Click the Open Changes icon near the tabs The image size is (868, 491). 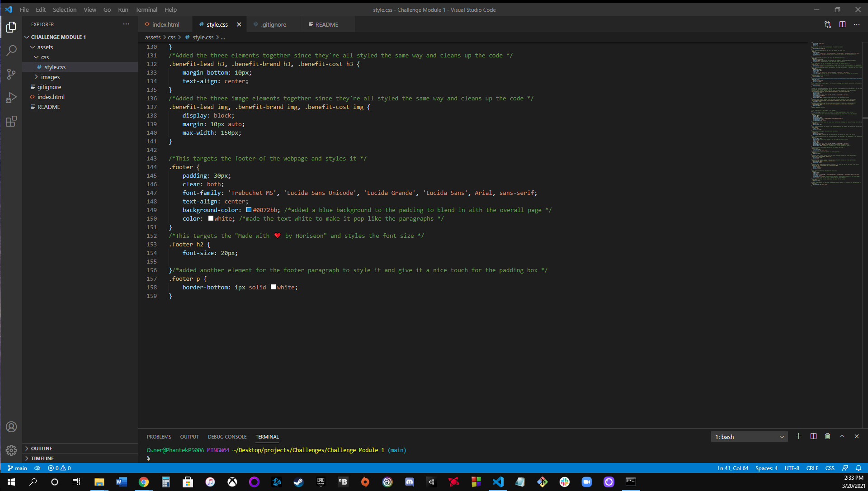tap(828, 24)
